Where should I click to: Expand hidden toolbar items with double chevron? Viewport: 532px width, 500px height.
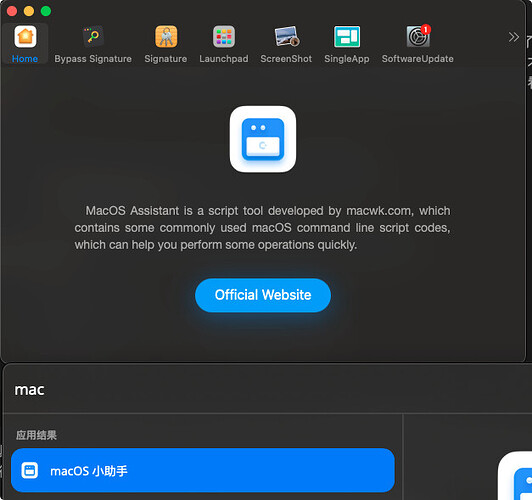click(513, 37)
